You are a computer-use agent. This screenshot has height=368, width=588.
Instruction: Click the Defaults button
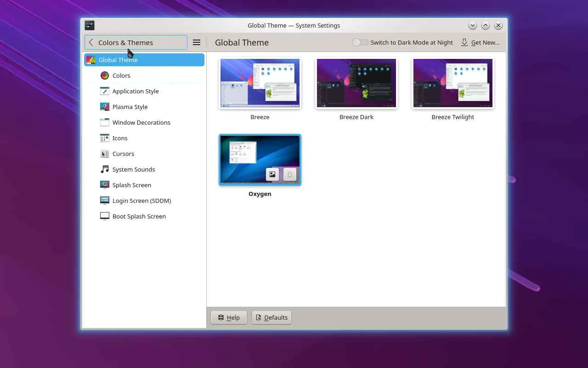[271, 317]
